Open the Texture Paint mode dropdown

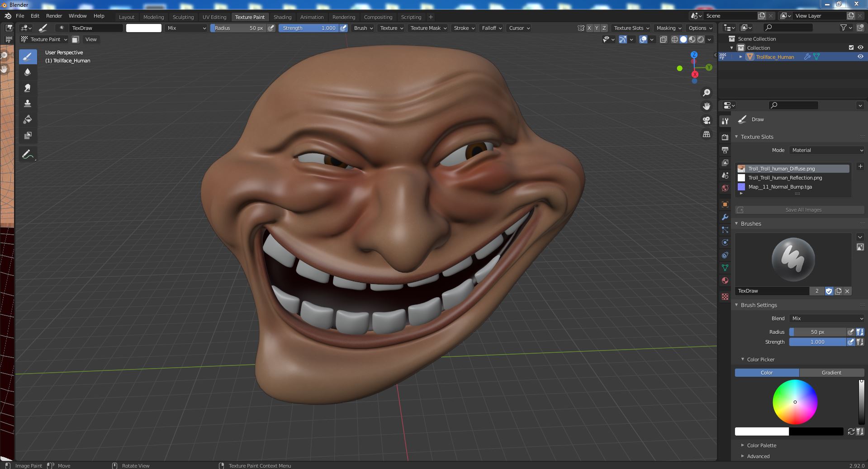44,39
